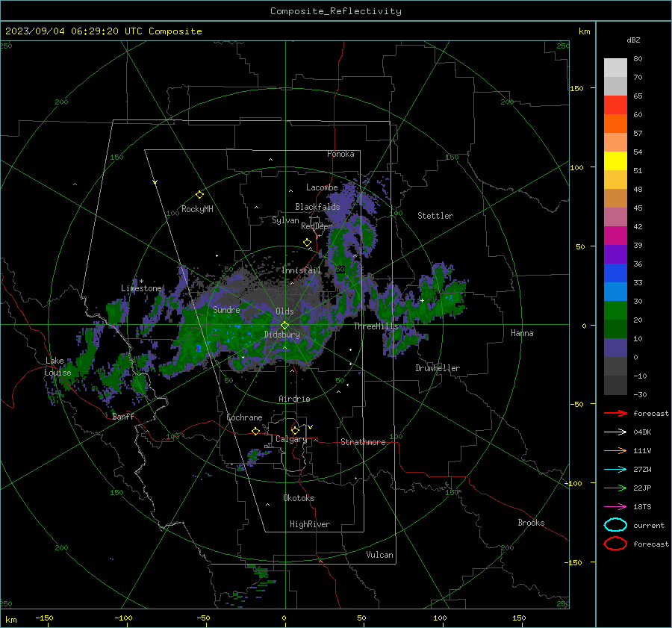This screenshot has height=628, width=672.
Task: Click the light gray 70-80 dBZ swatch
Action: [615, 67]
